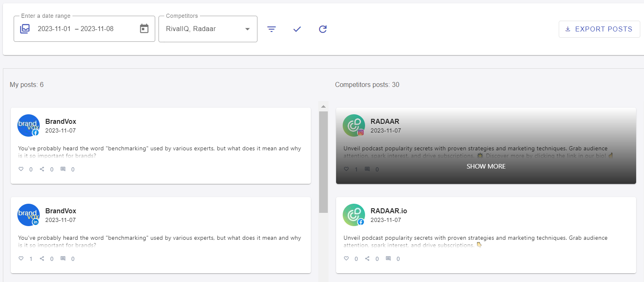Click the podcast text of RADAAR.io post
Viewport: 644px width, 282px height.
476,241
